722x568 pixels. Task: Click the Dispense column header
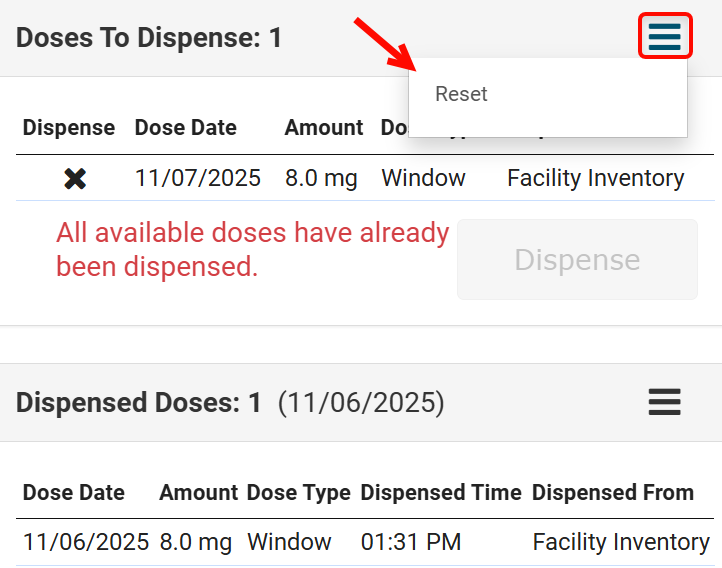tap(69, 128)
